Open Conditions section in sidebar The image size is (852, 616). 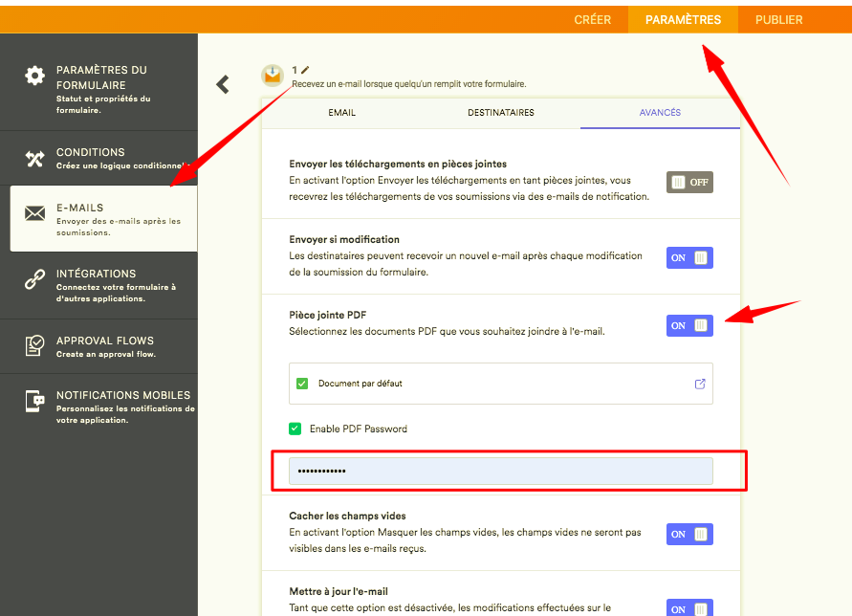click(x=98, y=158)
